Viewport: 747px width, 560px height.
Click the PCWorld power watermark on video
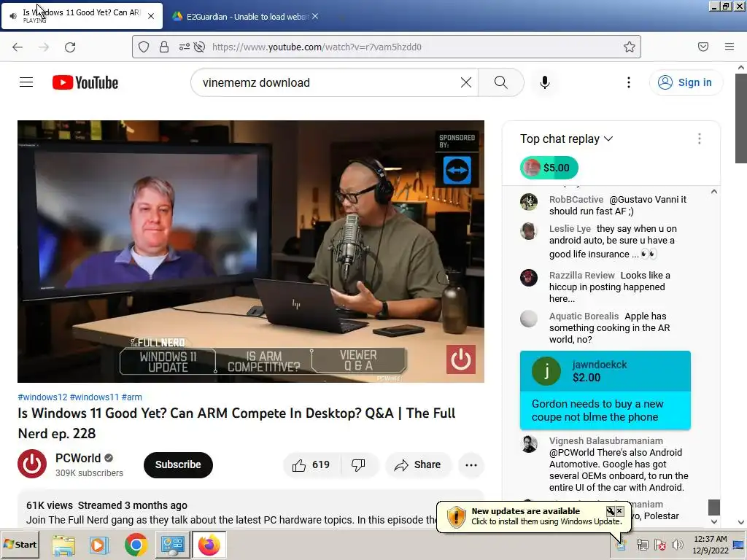pos(460,359)
